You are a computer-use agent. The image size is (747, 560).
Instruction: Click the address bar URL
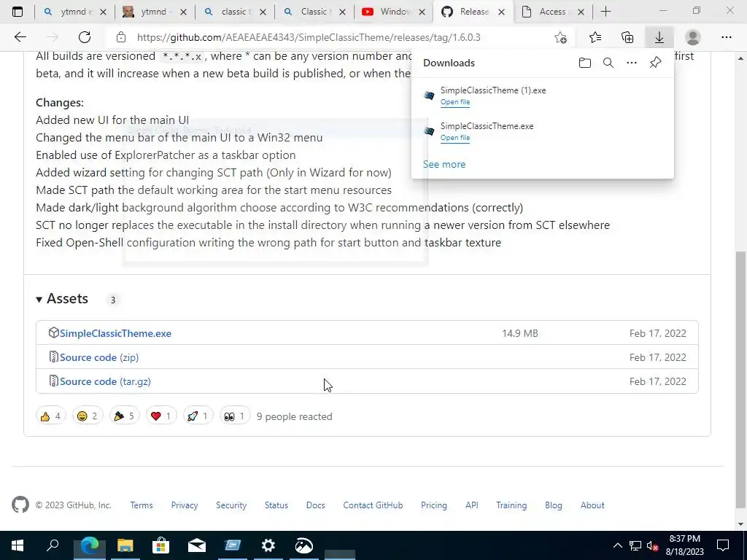[x=309, y=37]
